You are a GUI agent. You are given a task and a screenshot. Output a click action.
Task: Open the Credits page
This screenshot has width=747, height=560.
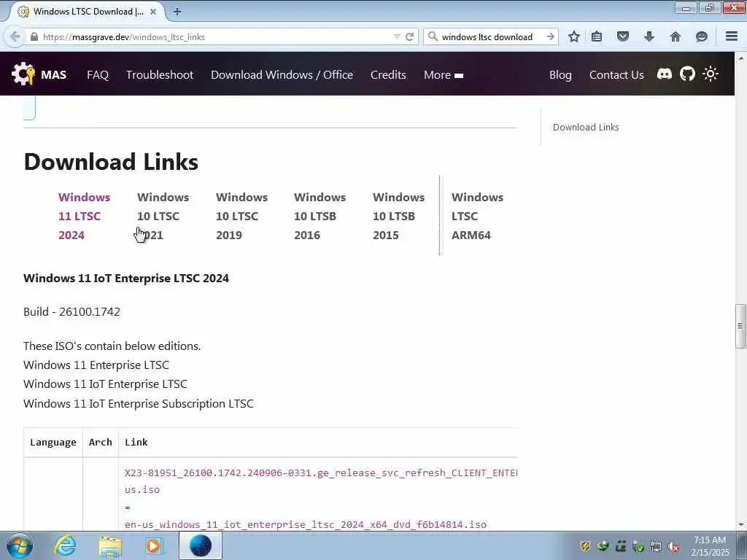[x=388, y=75]
